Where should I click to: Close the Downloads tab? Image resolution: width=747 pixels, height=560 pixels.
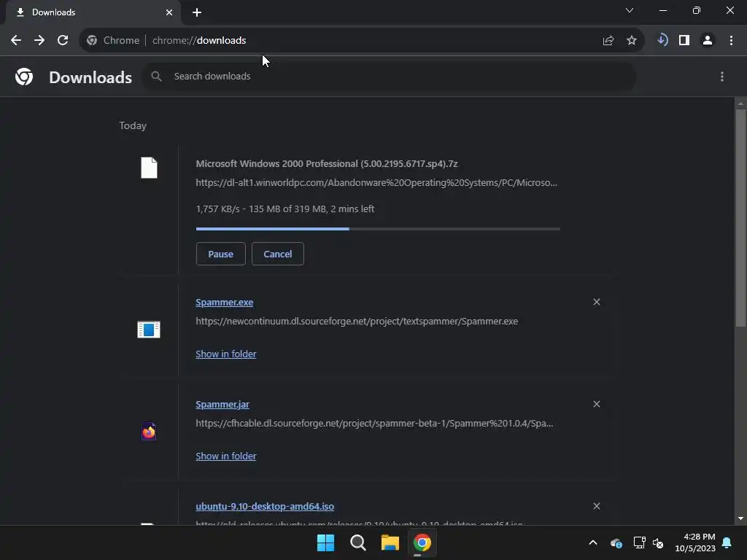169,12
